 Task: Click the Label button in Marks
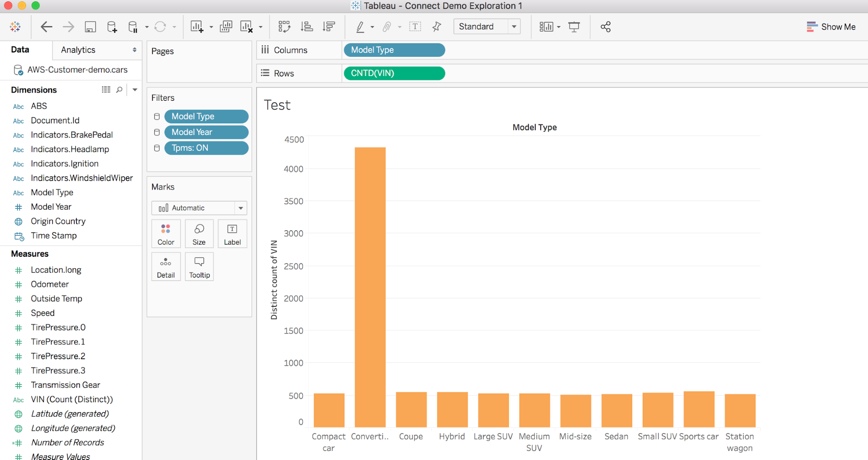point(232,234)
